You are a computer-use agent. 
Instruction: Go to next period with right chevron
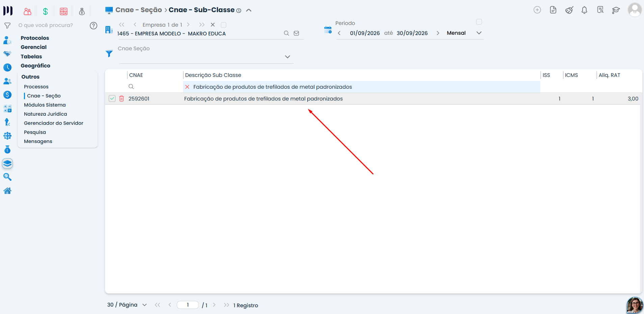tap(438, 33)
